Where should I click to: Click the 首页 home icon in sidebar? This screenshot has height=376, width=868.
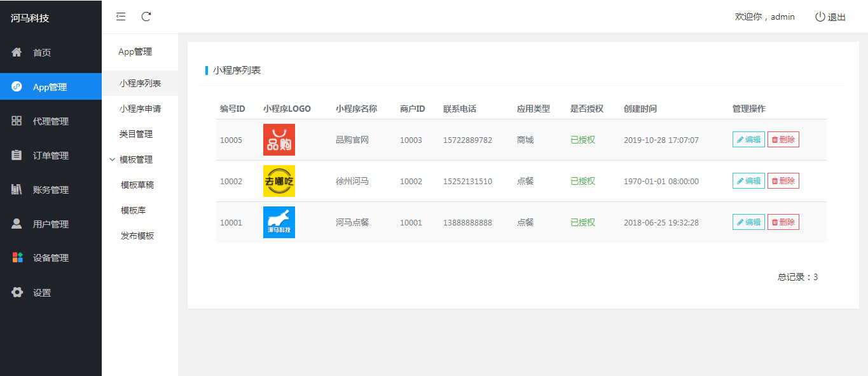pos(17,53)
